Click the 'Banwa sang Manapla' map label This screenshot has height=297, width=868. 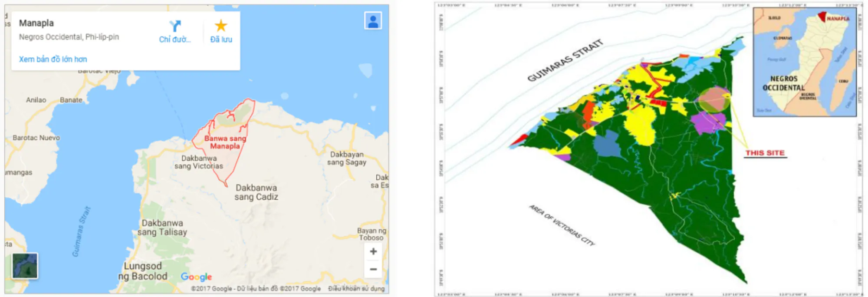(225, 142)
